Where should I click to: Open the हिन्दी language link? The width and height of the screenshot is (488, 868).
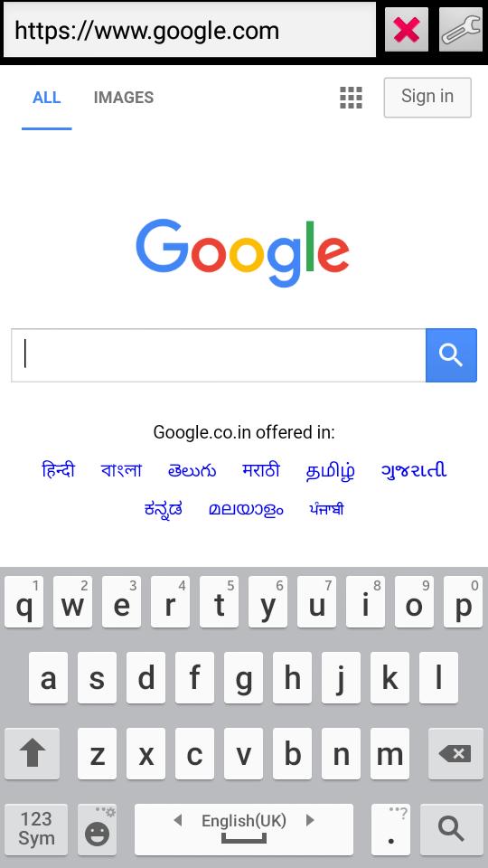58,470
